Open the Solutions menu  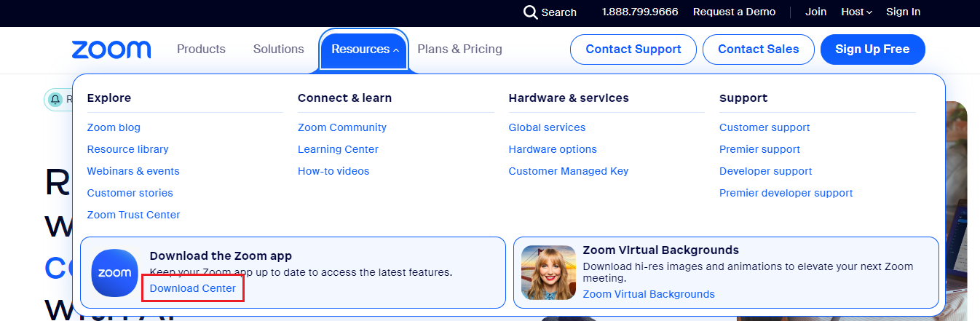click(x=278, y=49)
